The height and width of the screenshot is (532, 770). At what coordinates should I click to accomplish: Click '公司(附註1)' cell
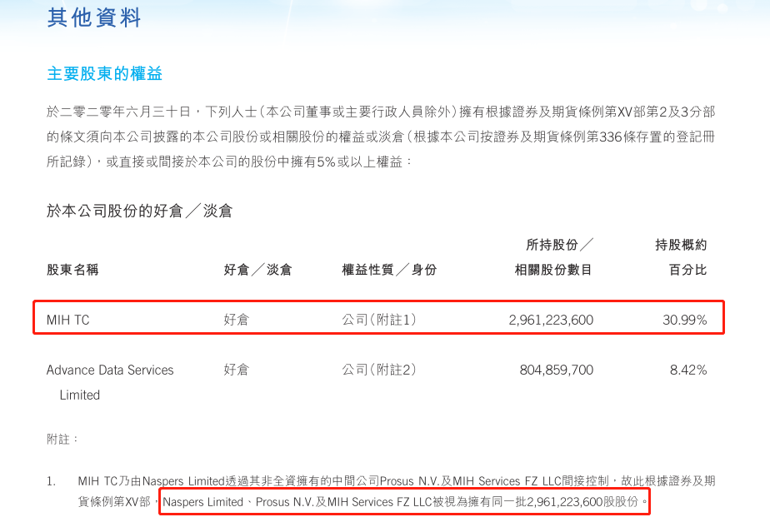(x=379, y=320)
